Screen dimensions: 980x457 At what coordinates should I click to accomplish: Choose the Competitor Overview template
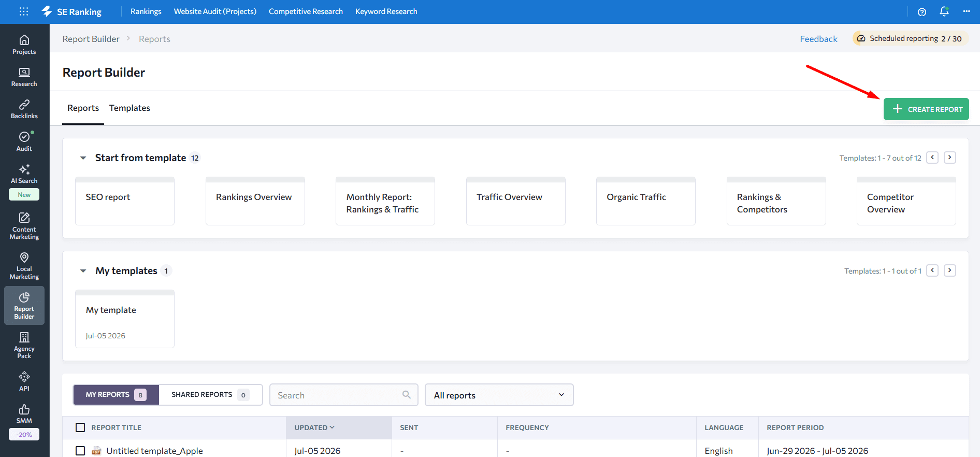906,201
